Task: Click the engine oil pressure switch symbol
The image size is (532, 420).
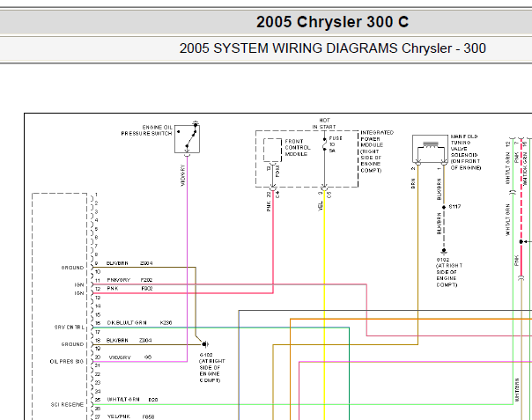Action: point(187,138)
